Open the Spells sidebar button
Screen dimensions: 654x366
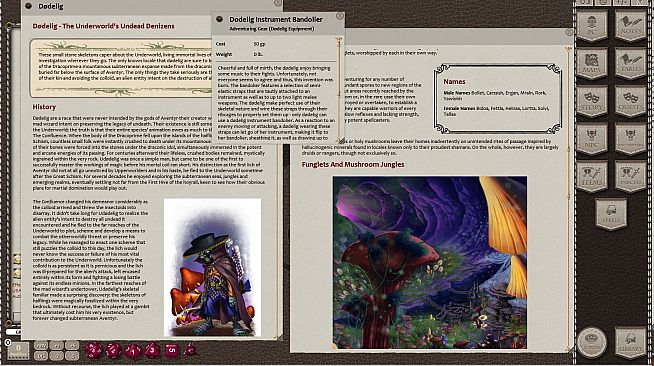click(611, 214)
